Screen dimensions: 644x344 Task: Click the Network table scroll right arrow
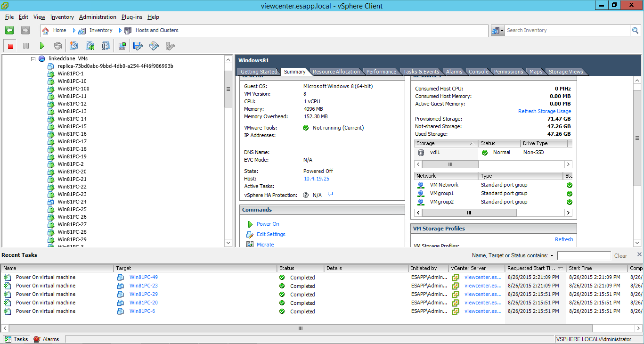click(568, 213)
